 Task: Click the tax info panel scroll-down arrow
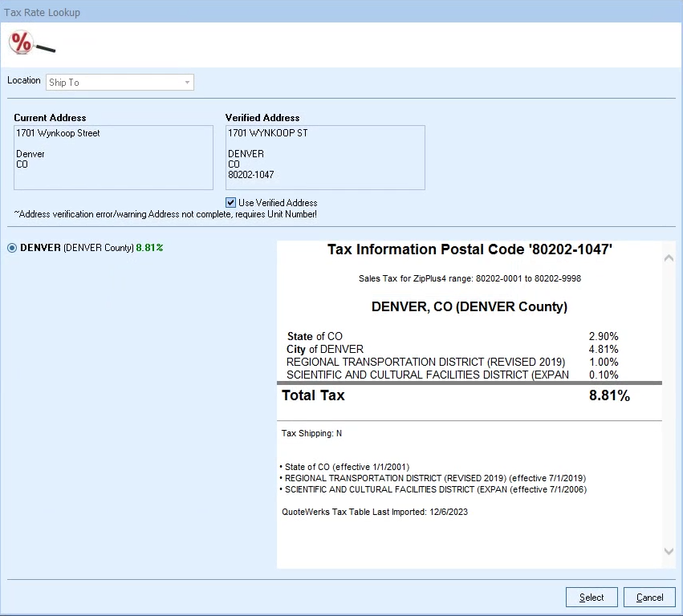pyautogui.click(x=669, y=551)
